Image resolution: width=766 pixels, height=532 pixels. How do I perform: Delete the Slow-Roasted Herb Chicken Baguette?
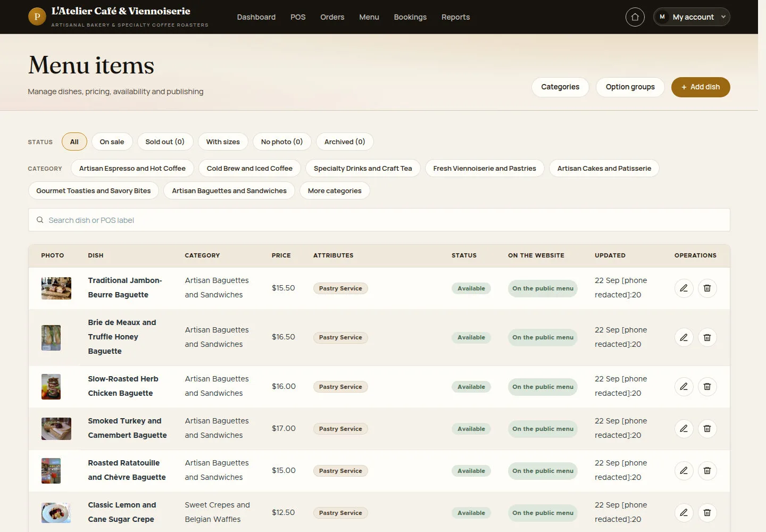(707, 387)
